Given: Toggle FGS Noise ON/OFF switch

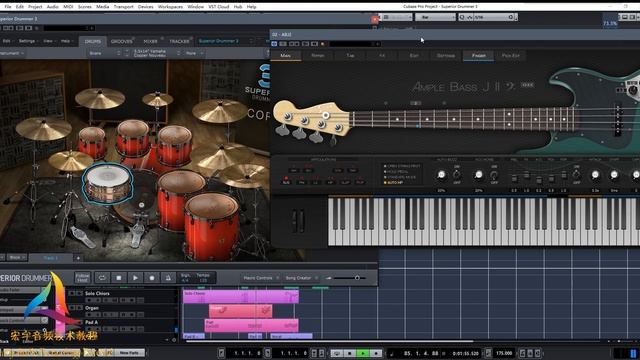Looking at the screenshot, I should [494, 175].
